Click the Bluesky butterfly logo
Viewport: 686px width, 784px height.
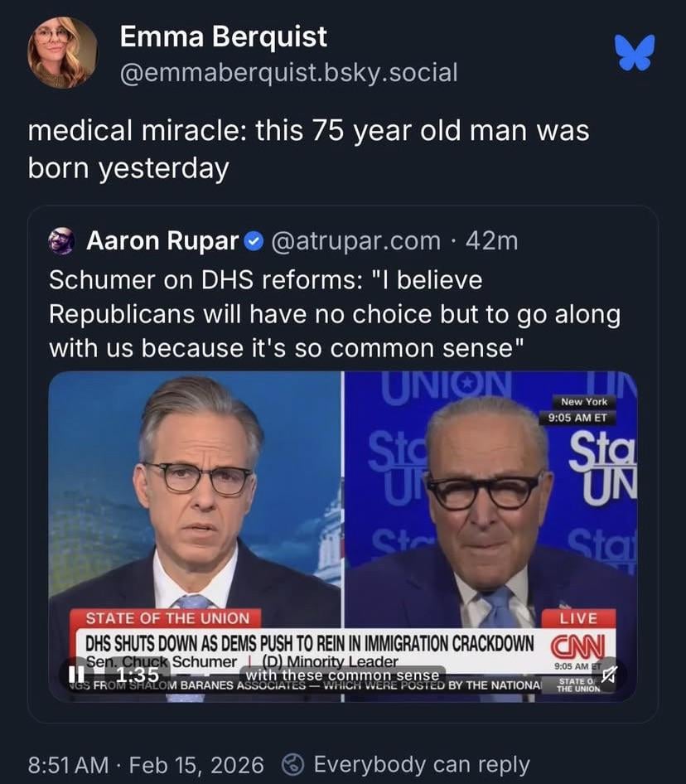pyautogui.click(x=635, y=52)
